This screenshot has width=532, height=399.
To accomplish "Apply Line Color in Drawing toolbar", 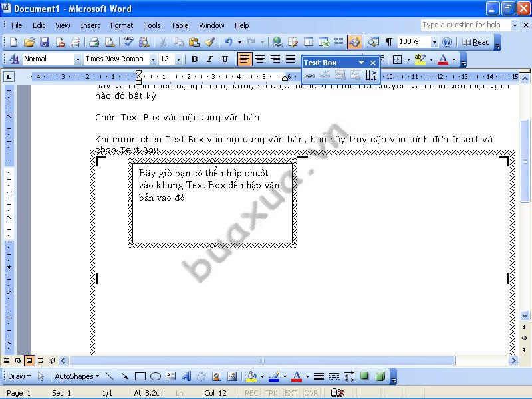I will [274, 376].
